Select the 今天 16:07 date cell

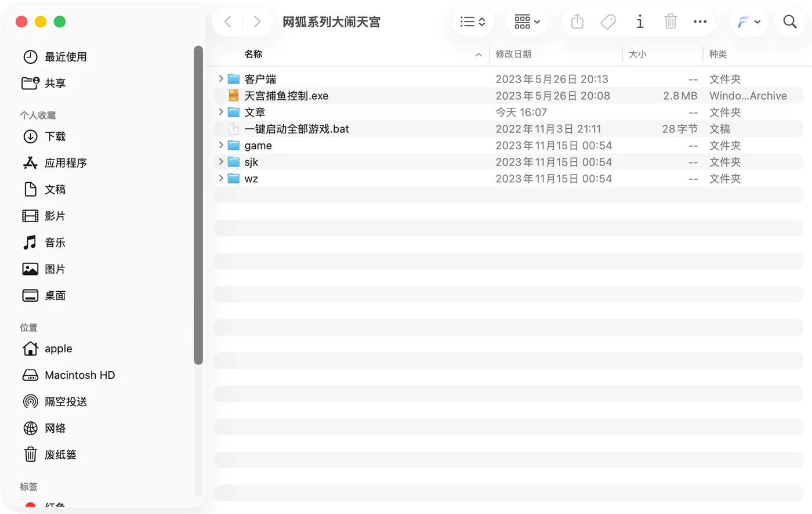point(521,112)
